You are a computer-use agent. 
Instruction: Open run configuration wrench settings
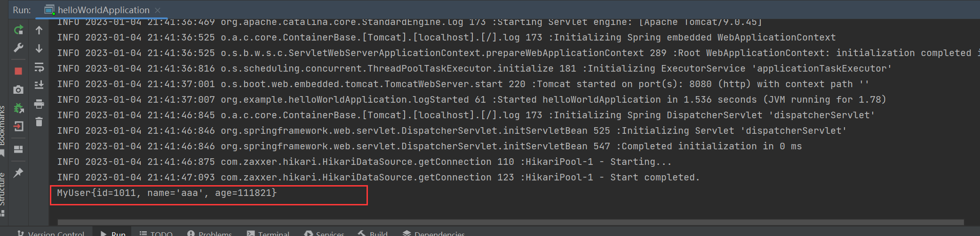click(18, 48)
